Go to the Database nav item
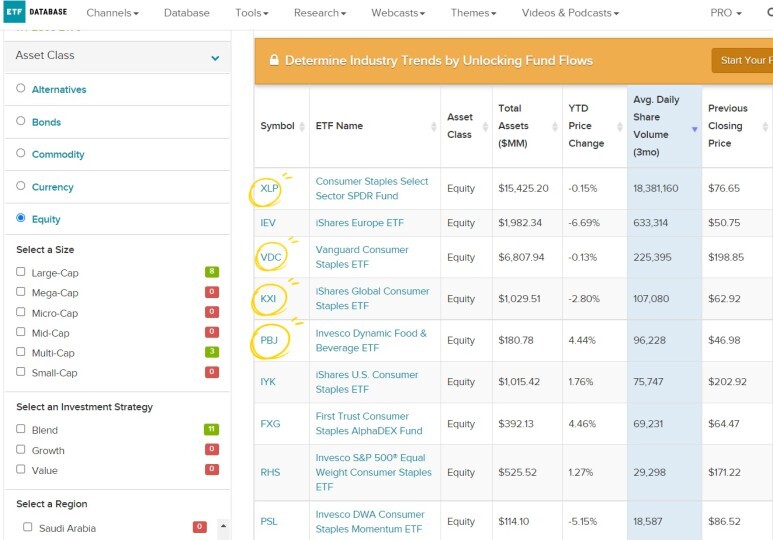This screenshot has height=540, width=773. point(187,13)
